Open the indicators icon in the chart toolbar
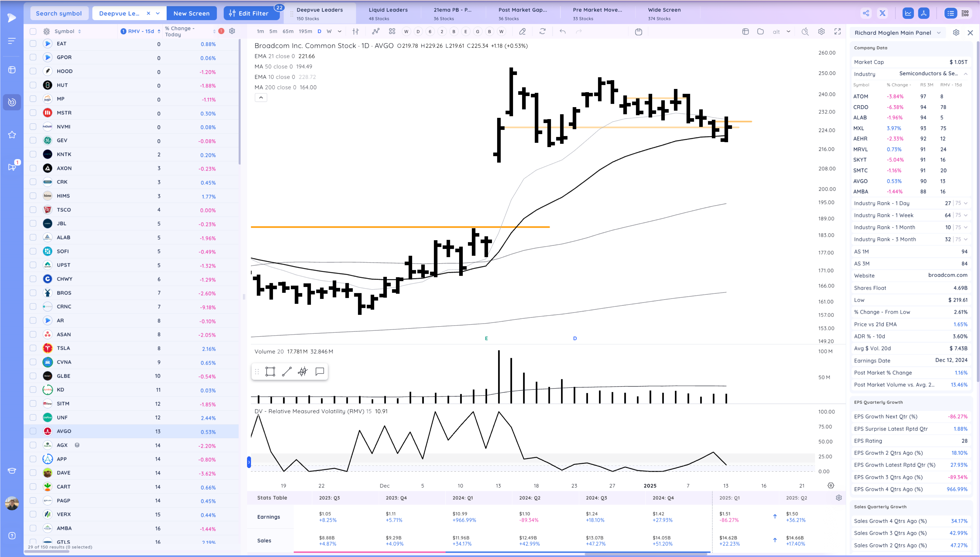Viewport: 980px width, 557px height. [x=376, y=31]
